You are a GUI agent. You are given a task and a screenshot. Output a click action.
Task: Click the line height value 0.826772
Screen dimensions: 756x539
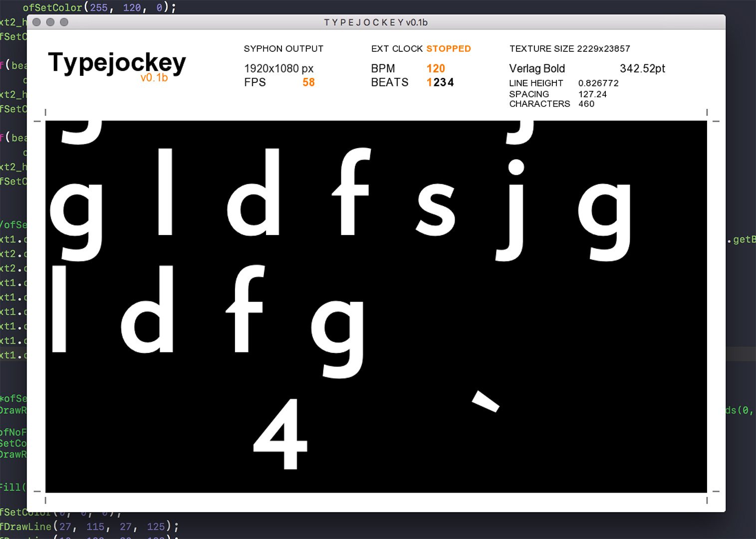tap(598, 83)
